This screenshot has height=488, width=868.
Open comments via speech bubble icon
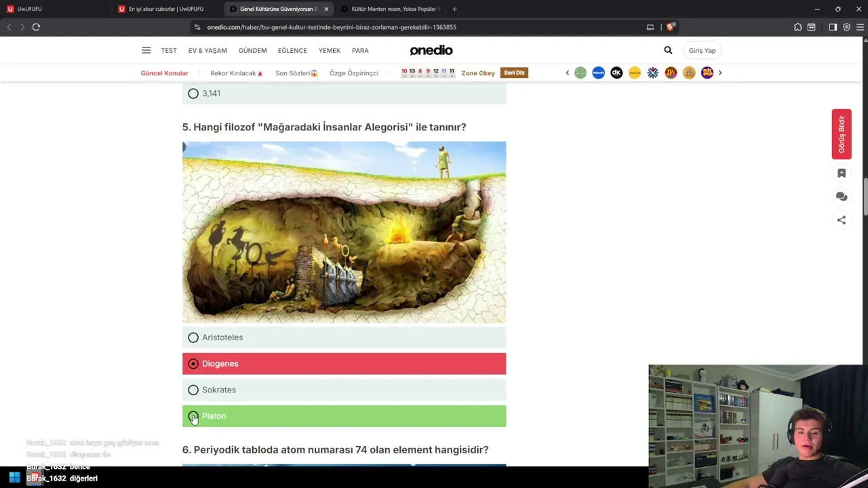coord(842,197)
